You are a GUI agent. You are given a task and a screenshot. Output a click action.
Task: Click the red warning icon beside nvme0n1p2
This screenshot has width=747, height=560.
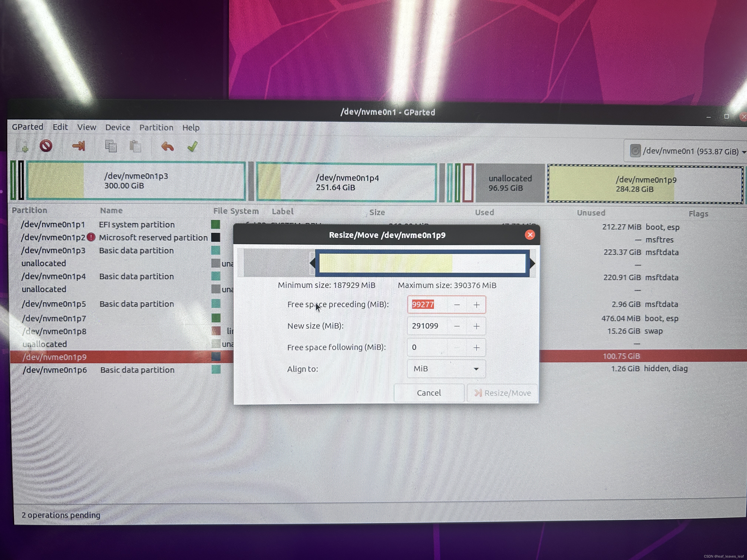point(91,237)
